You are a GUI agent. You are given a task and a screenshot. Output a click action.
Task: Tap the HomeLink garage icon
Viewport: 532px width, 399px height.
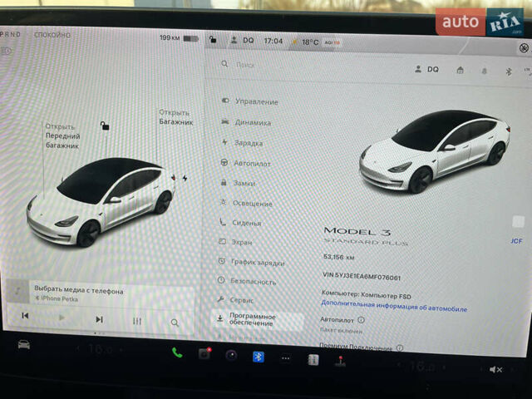coord(460,70)
